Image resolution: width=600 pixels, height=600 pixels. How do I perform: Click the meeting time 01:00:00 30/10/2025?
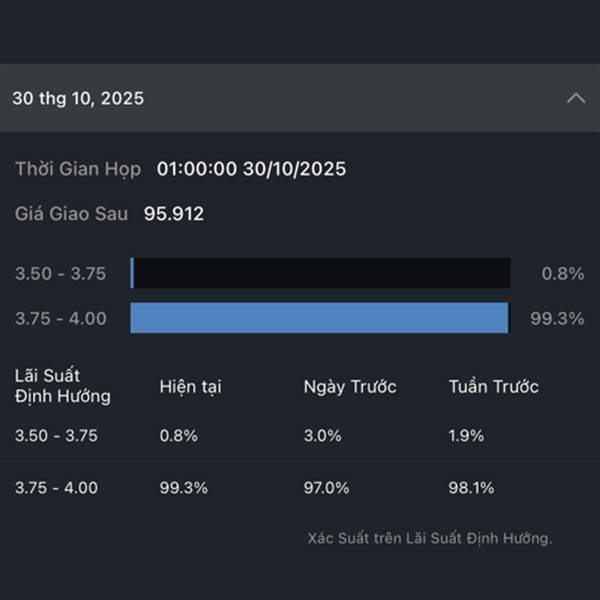tap(251, 169)
